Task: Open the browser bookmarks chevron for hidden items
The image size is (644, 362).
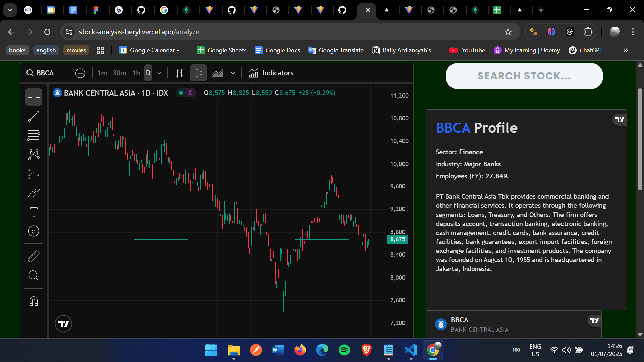Action: [x=625, y=50]
